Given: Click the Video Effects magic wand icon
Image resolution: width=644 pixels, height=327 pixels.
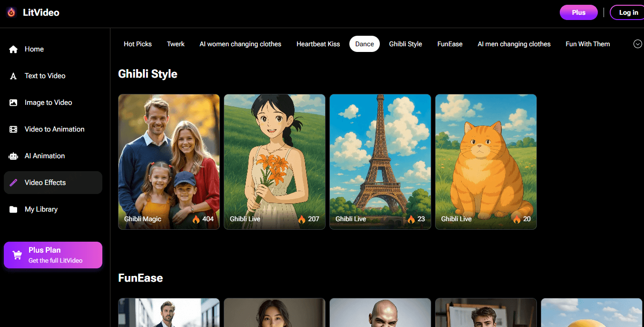Looking at the screenshot, I should [13, 183].
